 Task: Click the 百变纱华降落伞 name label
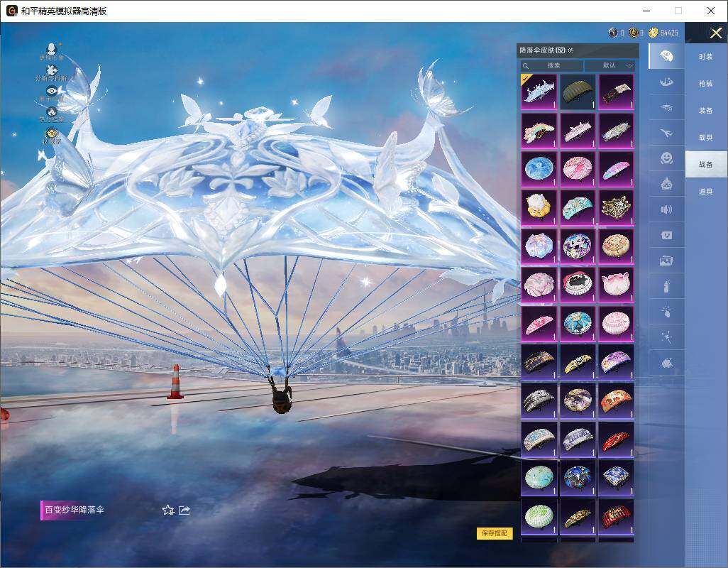click(75, 510)
